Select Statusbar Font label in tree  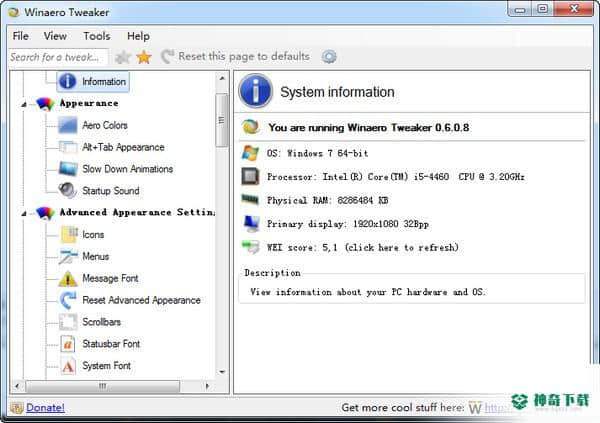[x=111, y=344]
